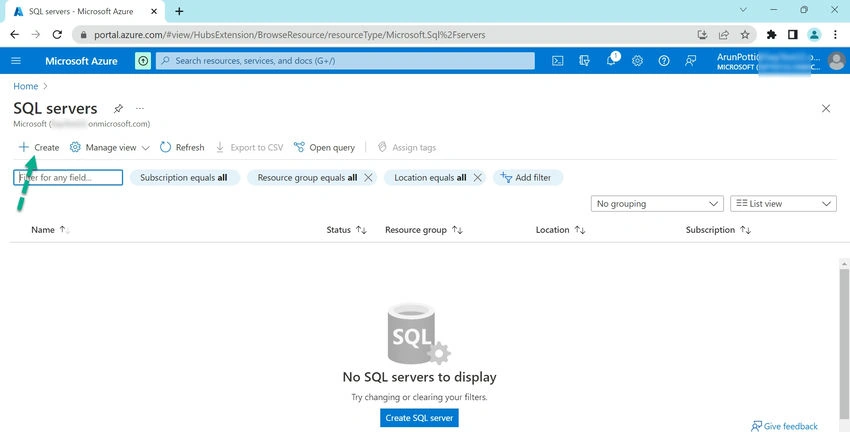This screenshot has width=850, height=432.
Task: Open the portal Settings gear icon
Action: coord(638,61)
